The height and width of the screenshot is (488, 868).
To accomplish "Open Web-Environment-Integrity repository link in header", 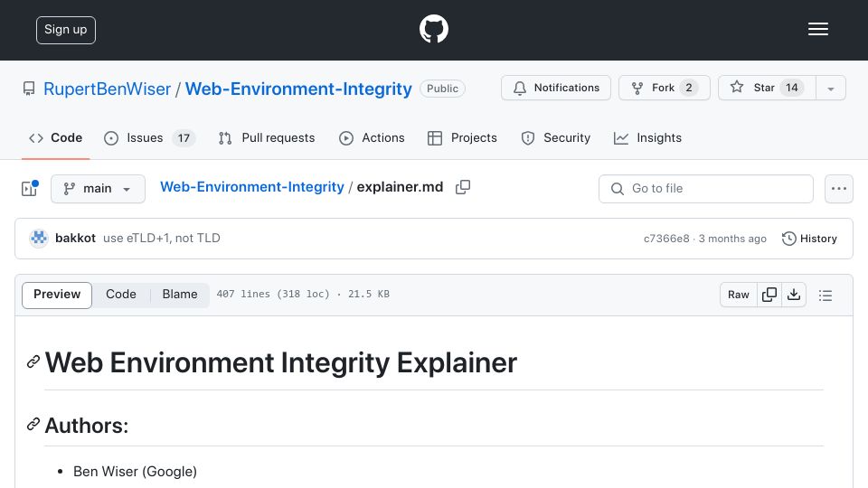I will pyautogui.click(x=298, y=89).
